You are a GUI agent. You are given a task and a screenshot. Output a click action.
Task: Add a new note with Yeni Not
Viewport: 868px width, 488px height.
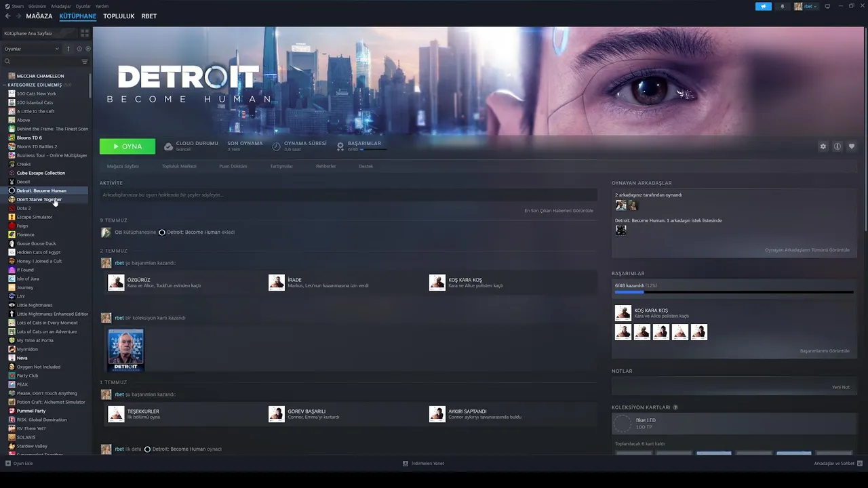pos(841,387)
